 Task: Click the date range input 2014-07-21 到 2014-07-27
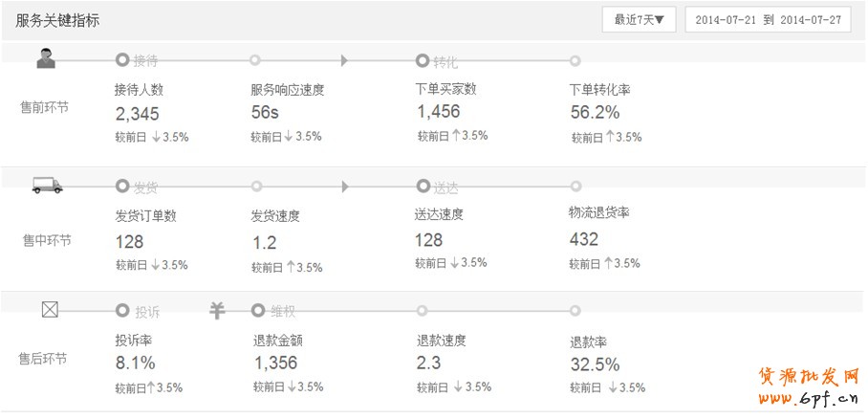(x=768, y=19)
